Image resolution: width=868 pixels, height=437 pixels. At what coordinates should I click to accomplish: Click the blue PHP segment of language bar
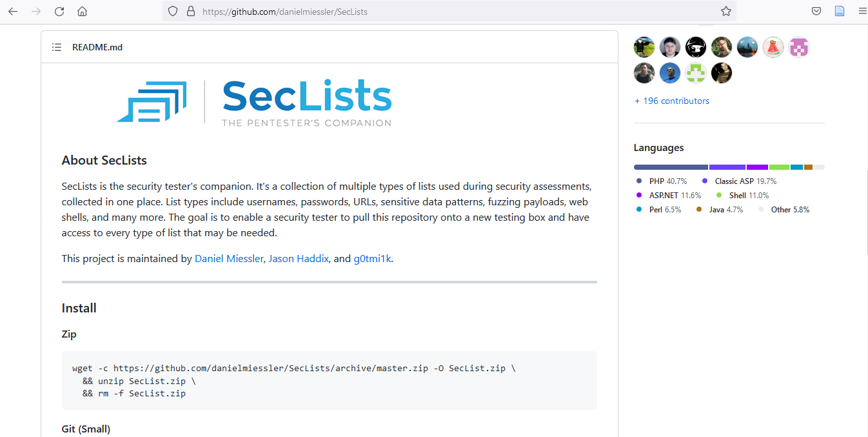click(671, 167)
